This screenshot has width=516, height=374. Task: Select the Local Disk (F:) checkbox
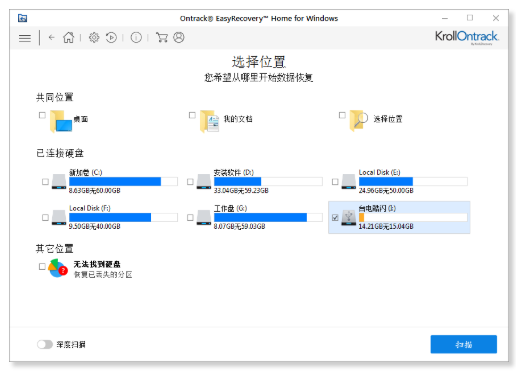(45, 217)
